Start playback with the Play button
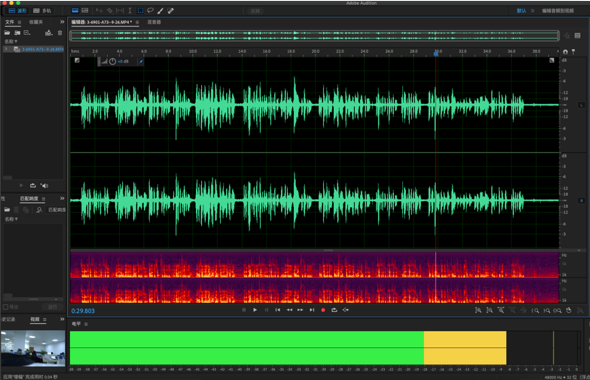590x380 pixels. click(x=255, y=310)
